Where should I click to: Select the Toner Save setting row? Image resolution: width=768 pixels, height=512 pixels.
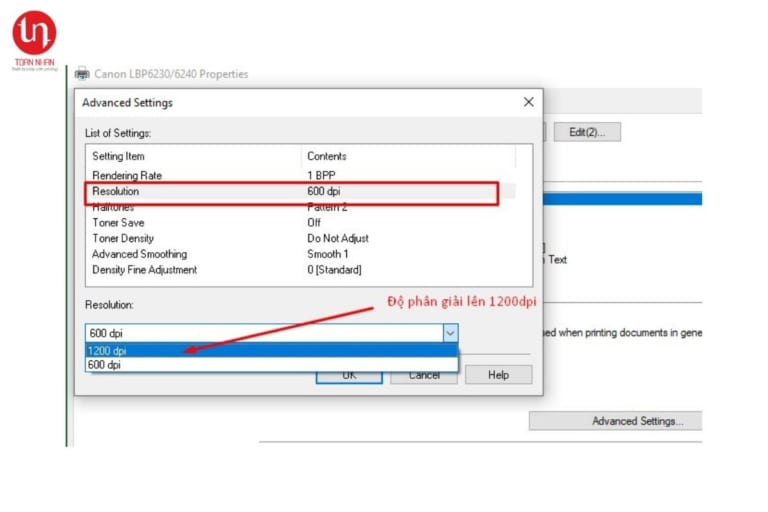[300, 222]
